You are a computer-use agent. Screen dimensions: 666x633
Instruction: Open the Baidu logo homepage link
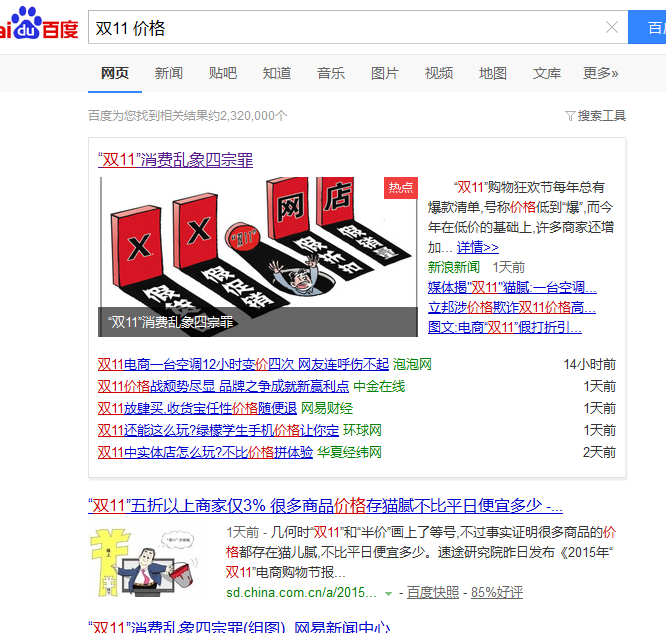(39, 23)
